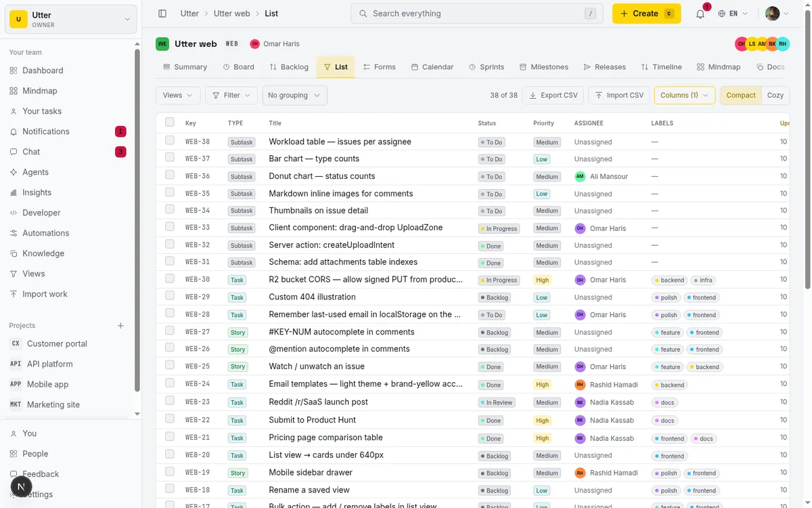The image size is (812, 508).
Task: Switch to the Calendar tab
Action: click(x=432, y=67)
